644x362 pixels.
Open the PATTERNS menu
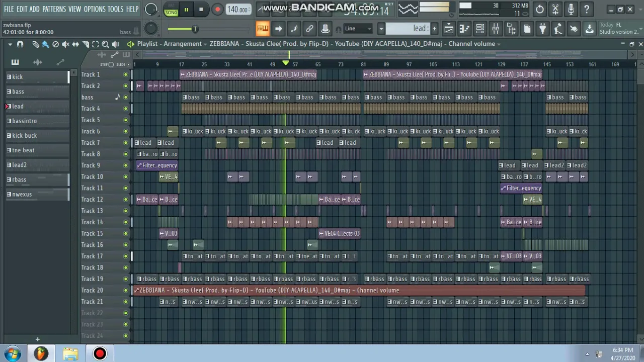(54, 9)
